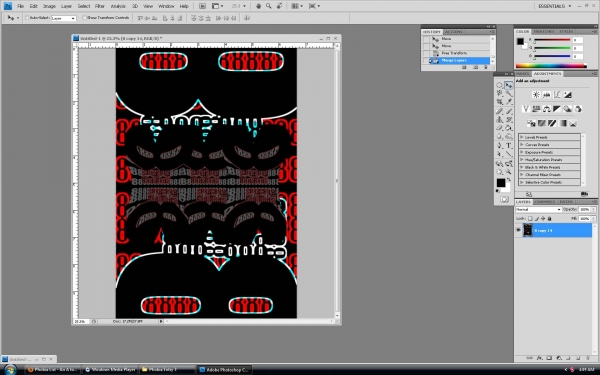
Task: Open the Image menu
Action: (49, 6)
